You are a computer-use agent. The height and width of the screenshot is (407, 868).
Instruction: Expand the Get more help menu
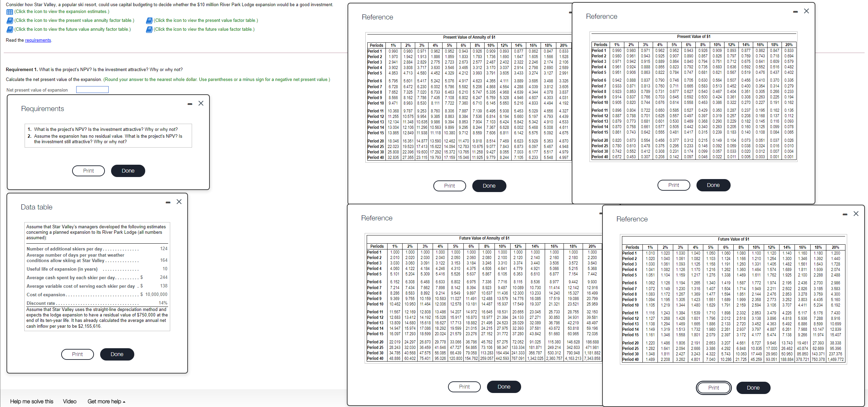click(106, 402)
